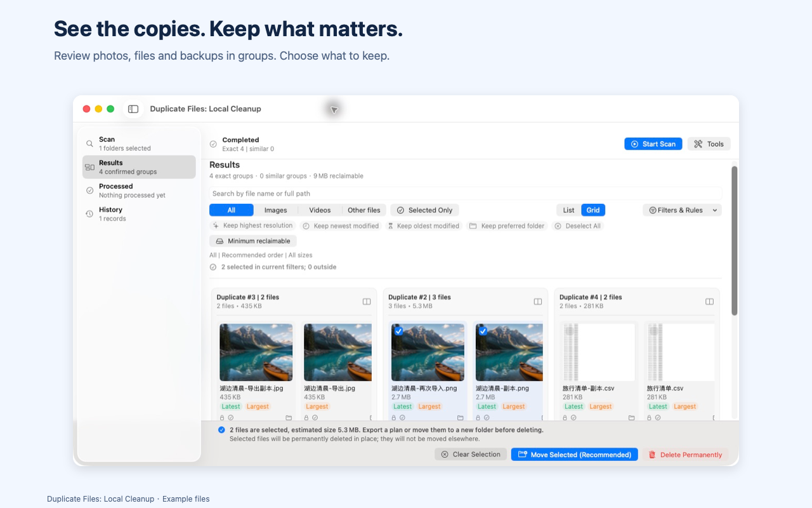Select the 旅行清单-副本.csv thumbnail
The width and height of the screenshot is (812, 508).
coord(599,352)
